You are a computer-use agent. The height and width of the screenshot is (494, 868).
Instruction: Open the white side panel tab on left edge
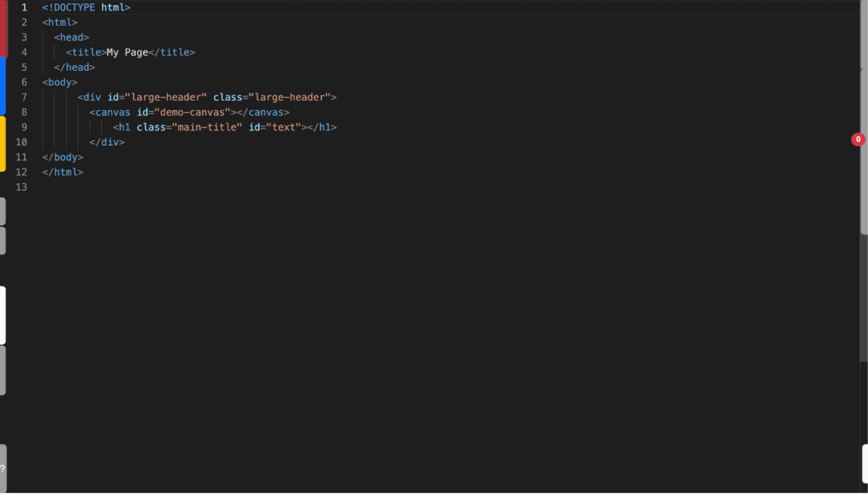2,315
